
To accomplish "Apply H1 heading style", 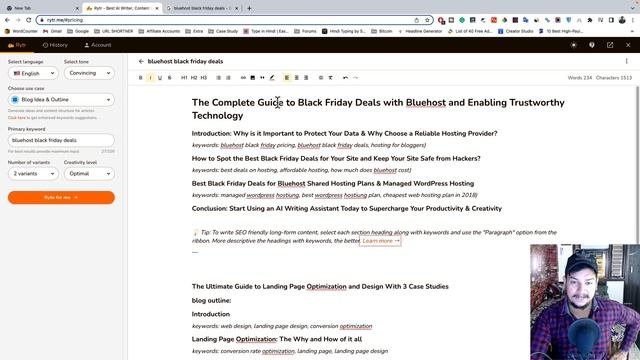I will point(184,78).
